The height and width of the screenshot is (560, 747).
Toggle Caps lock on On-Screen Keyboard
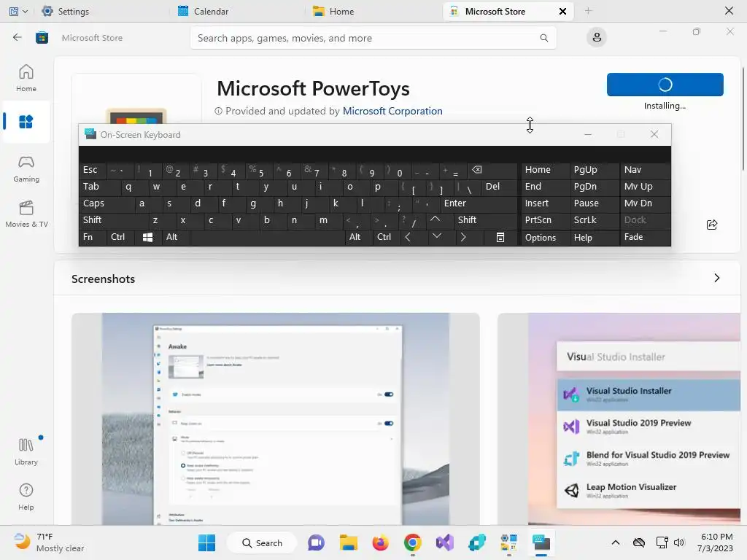pos(107,203)
